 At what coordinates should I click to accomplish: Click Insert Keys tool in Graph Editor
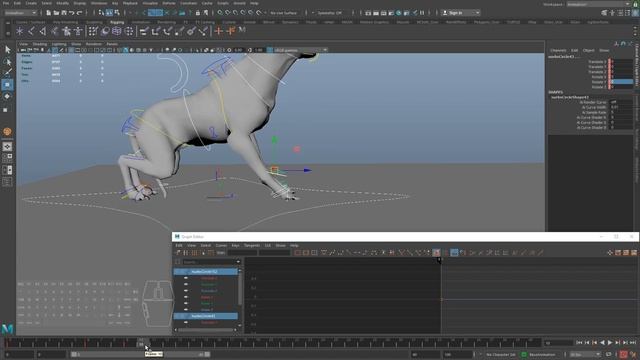pyautogui.click(x=186, y=253)
